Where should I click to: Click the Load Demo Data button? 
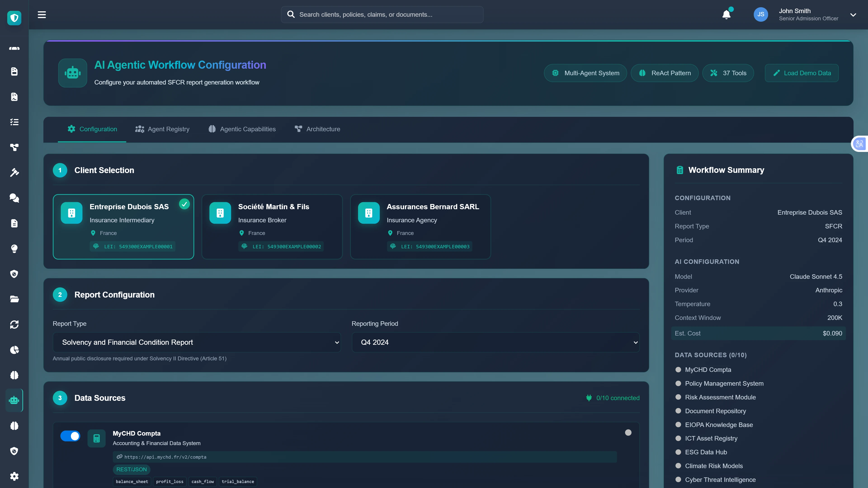pyautogui.click(x=801, y=73)
